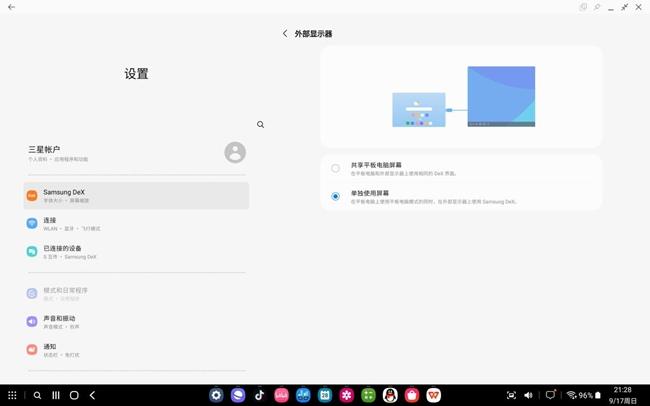Screen dimensions: 650x406
Task: Click the Wi-Fi status icon in the system tray
Action: coord(572,395)
